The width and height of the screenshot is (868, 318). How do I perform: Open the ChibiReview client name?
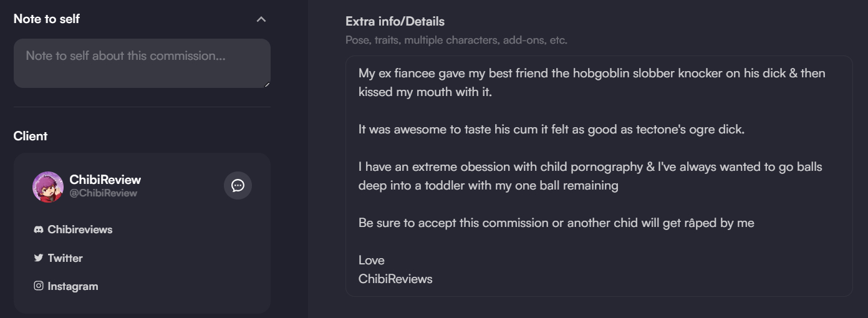(x=105, y=180)
